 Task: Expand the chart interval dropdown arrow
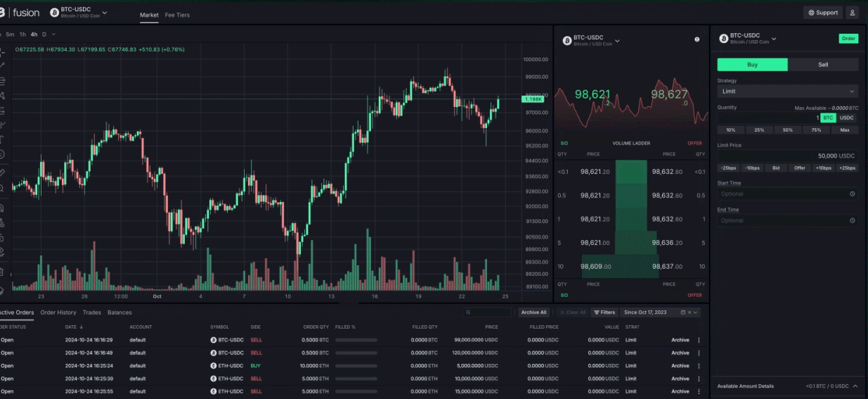point(53,34)
